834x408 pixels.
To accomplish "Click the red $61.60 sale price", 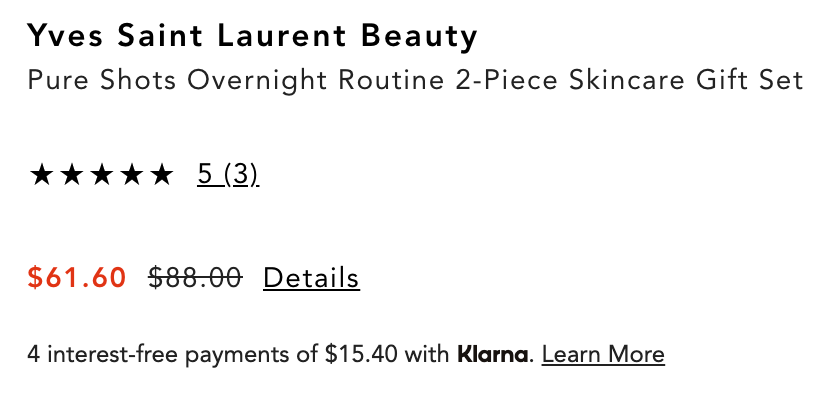I will coord(77,277).
